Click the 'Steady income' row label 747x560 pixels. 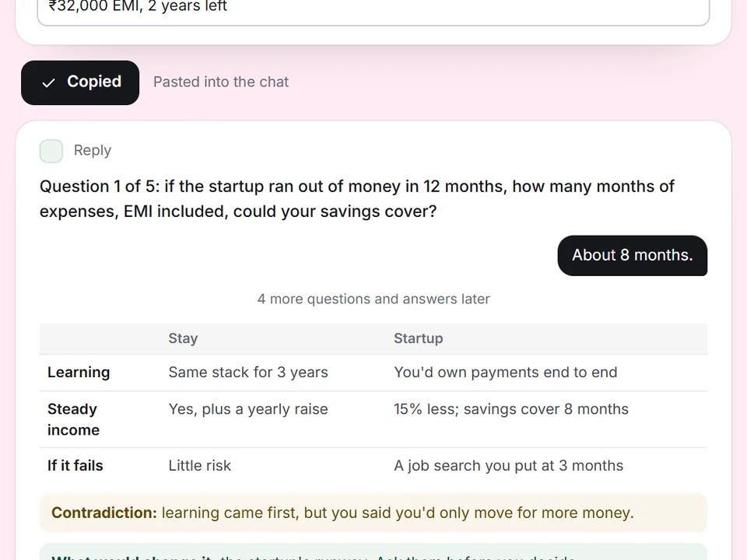point(73,419)
